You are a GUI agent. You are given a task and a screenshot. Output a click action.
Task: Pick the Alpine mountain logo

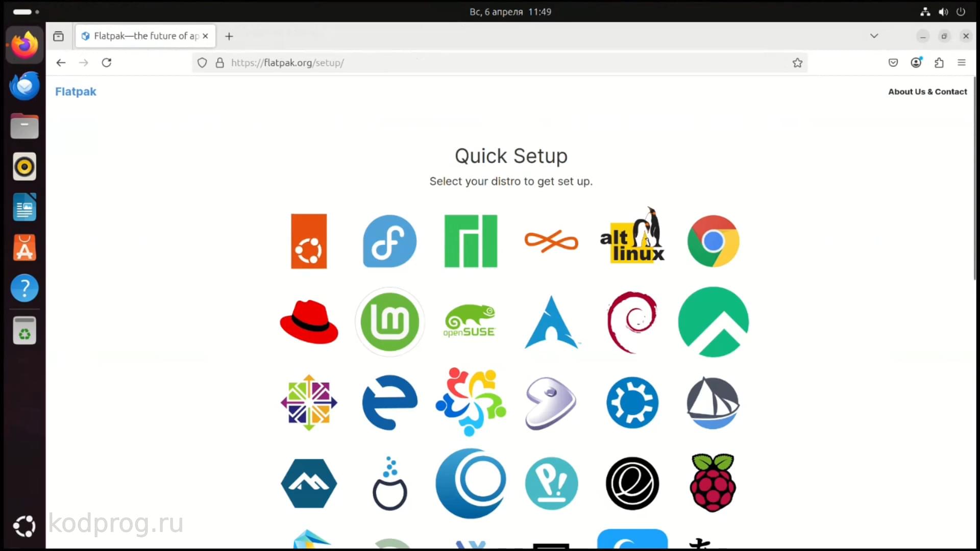coord(309,483)
